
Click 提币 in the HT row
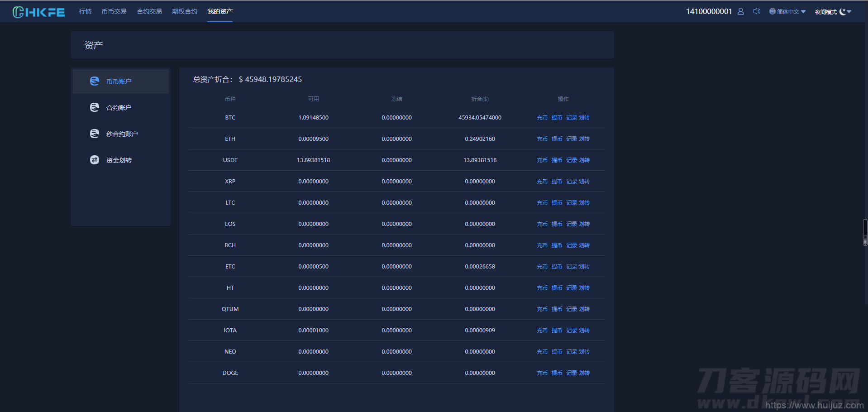[x=557, y=288]
